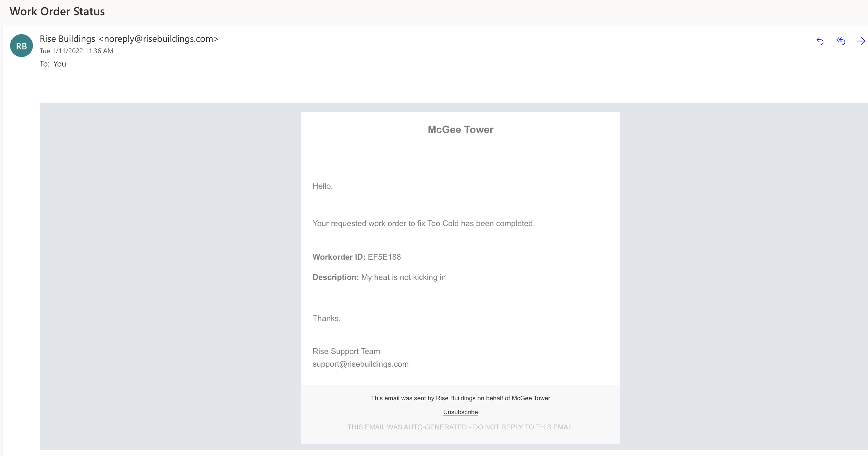Click the 'My heat is not kicking in' text
The image size is (868, 456).
pyautogui.click(x=403, y=277)
